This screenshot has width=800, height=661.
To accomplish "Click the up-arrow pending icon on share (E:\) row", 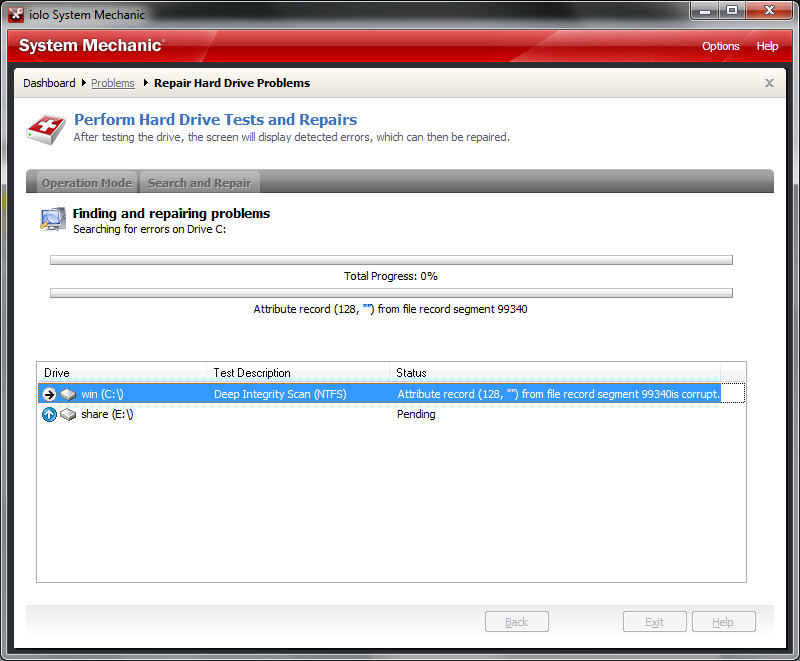I will pyautogui.click(x=49, y=414).
